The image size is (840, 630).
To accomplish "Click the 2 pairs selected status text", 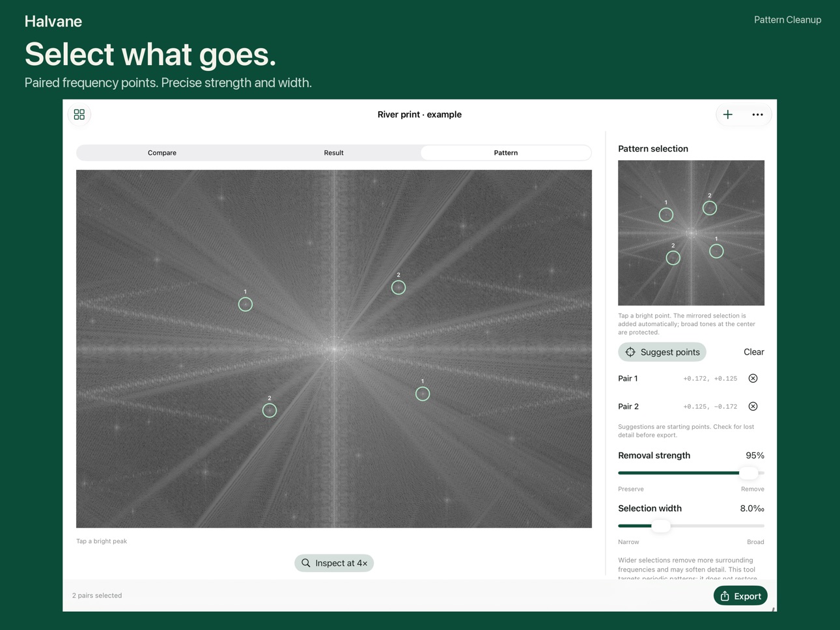I will (97, 596).
